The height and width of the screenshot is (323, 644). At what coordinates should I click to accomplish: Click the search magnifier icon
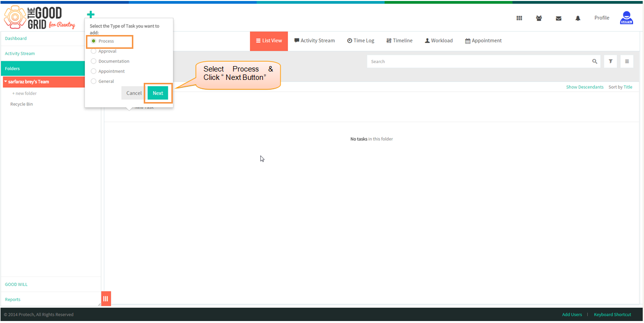point(595,62)
